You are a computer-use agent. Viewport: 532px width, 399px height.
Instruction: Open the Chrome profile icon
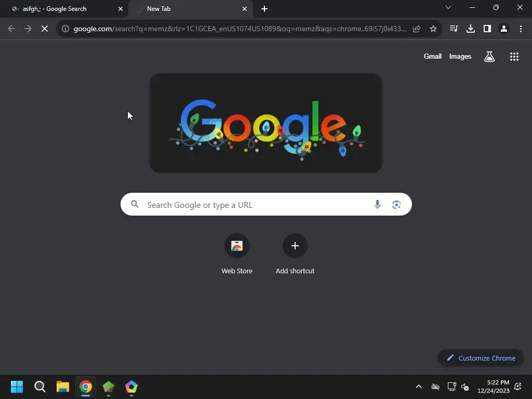(x=504, y=29)
